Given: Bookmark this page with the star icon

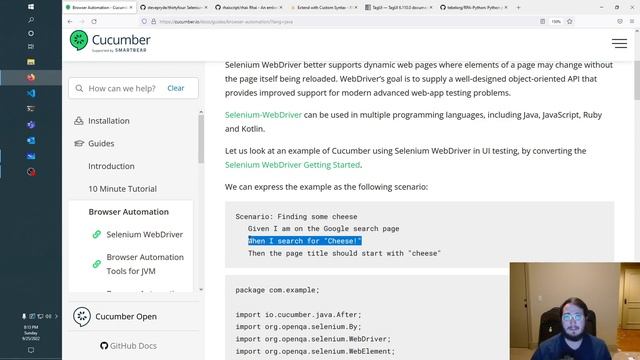Looking at the screenshot, I should 569,21.
